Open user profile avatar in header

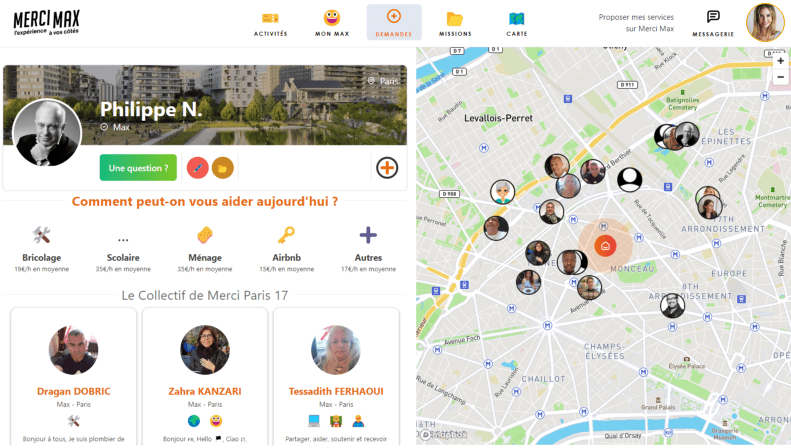(765, 23)
